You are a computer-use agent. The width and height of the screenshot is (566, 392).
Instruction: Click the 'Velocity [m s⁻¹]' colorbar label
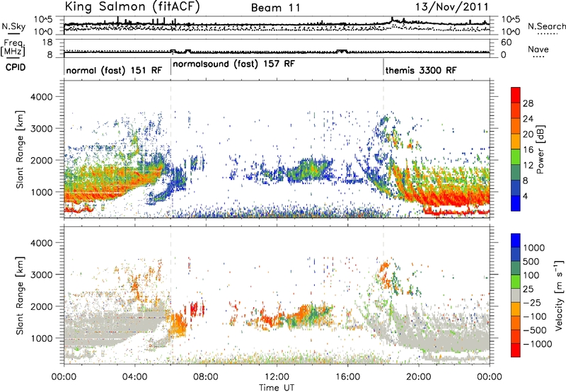pyautogui.click(x=559, y=295)
